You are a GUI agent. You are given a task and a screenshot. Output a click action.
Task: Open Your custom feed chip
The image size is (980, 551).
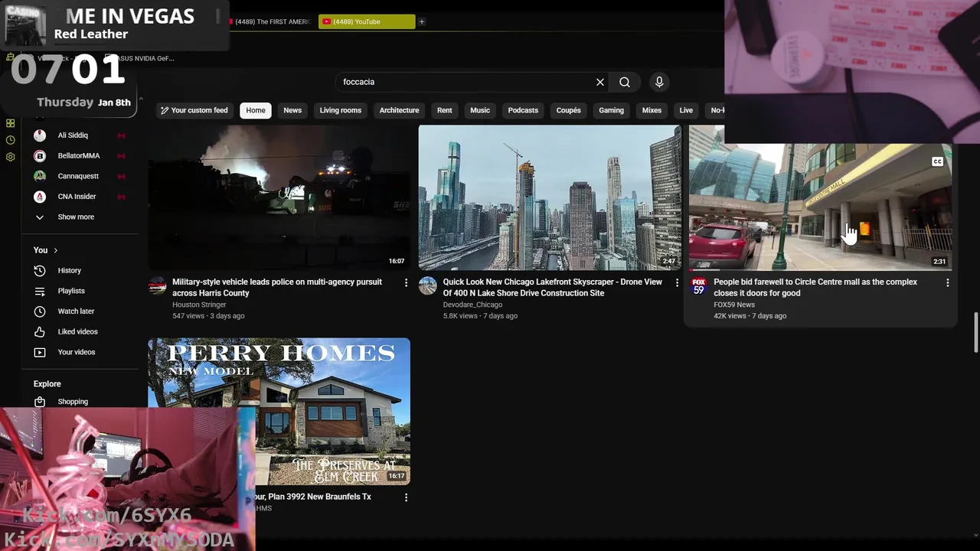point(194,110)
